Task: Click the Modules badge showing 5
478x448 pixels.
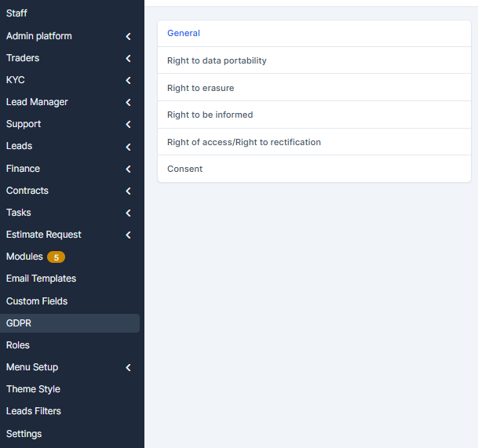Action: tap(56, 257)
